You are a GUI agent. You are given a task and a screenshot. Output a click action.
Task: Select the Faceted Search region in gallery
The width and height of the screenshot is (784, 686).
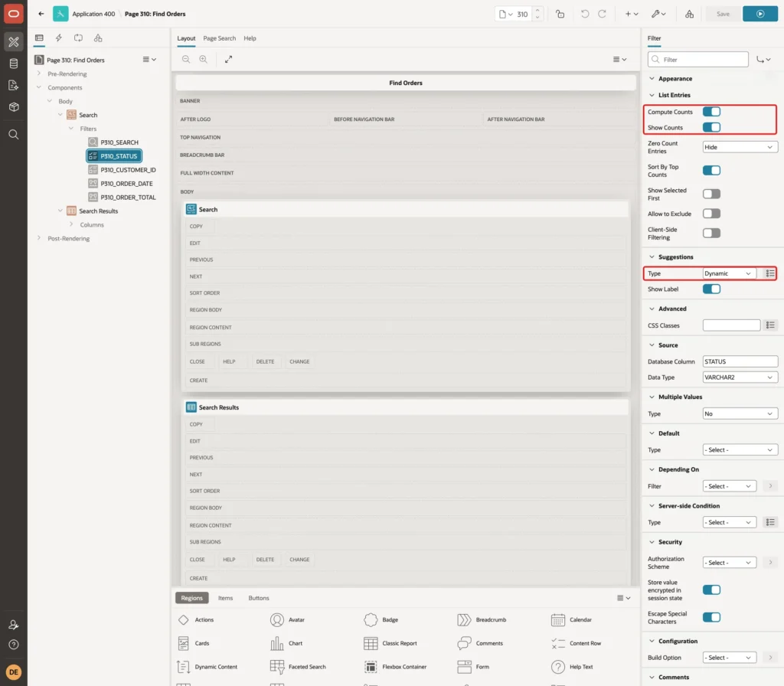pos(298,667)
